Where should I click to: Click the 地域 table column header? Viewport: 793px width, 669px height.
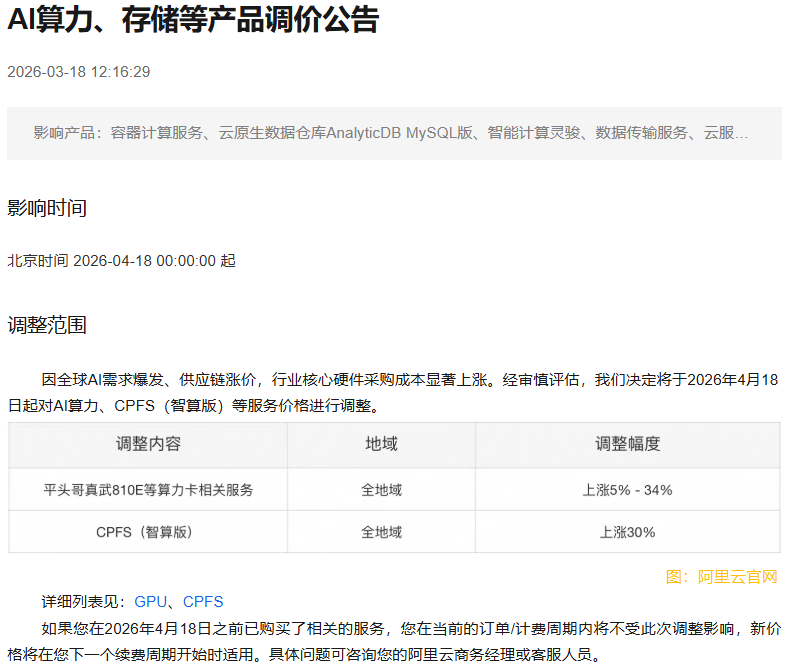click(381, 444)
